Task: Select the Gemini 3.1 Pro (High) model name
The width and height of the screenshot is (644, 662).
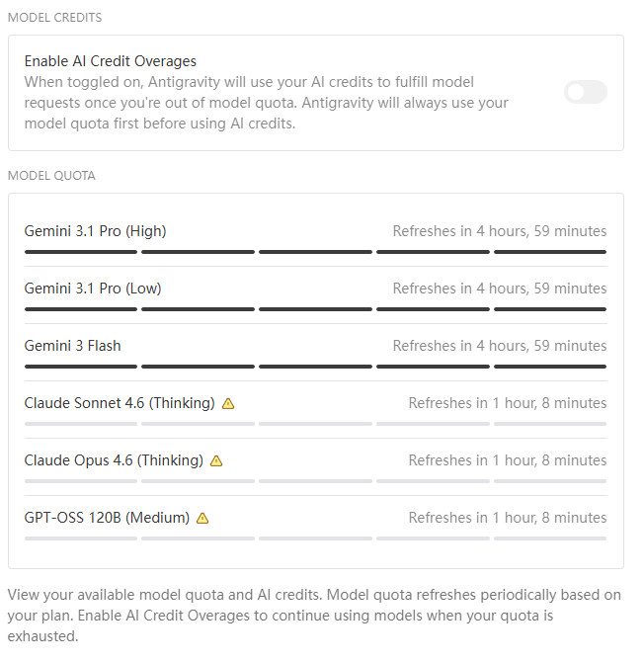Action: point(96,231)
